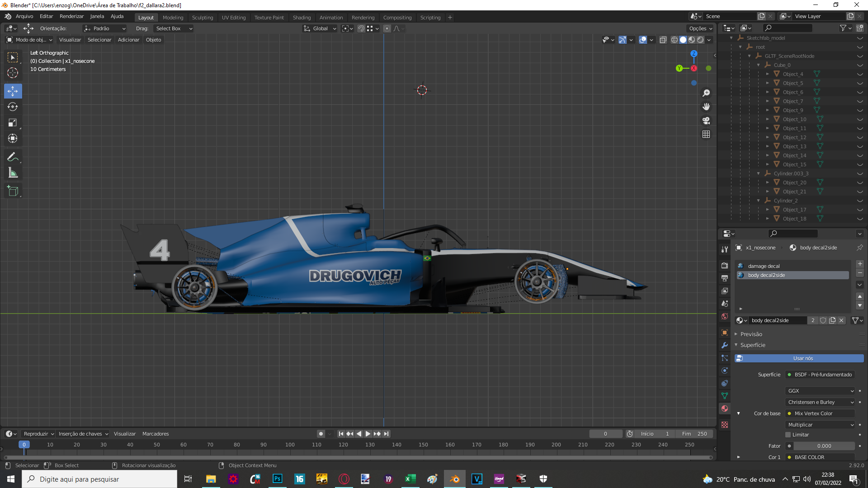Select the 3D Cursor tool
The width and height of the screenshot is (868, 488).
click(x=13, y=73)
